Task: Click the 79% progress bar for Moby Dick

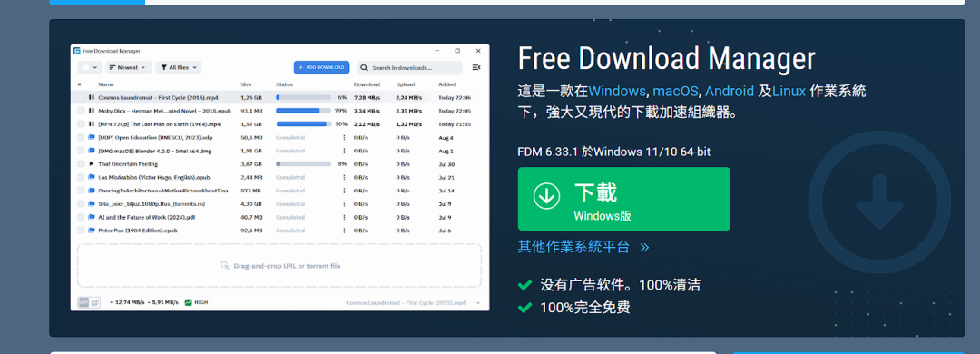Action: (303, 111)
